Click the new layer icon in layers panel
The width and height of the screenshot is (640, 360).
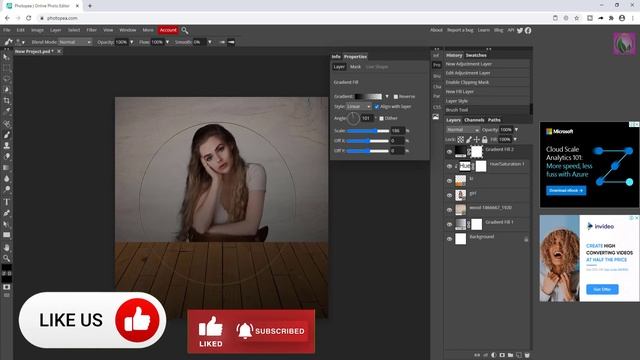click(x=519, y=355)
